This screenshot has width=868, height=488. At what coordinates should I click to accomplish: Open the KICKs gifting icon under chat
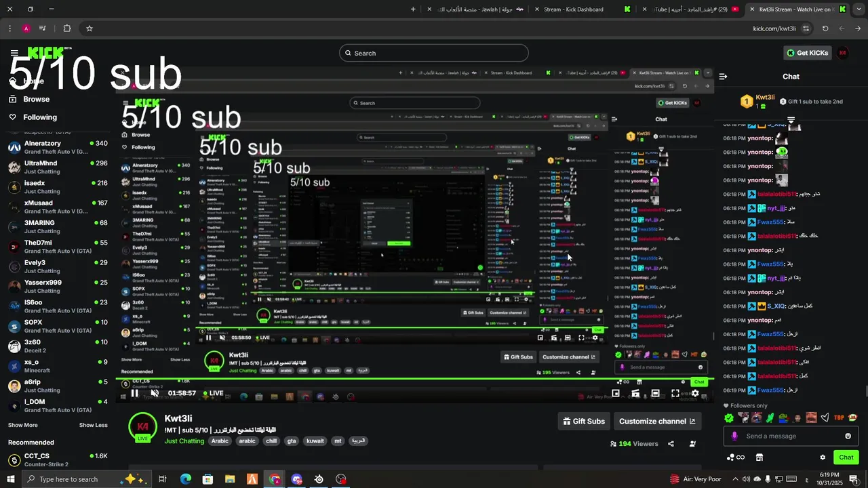pos(735,457)
